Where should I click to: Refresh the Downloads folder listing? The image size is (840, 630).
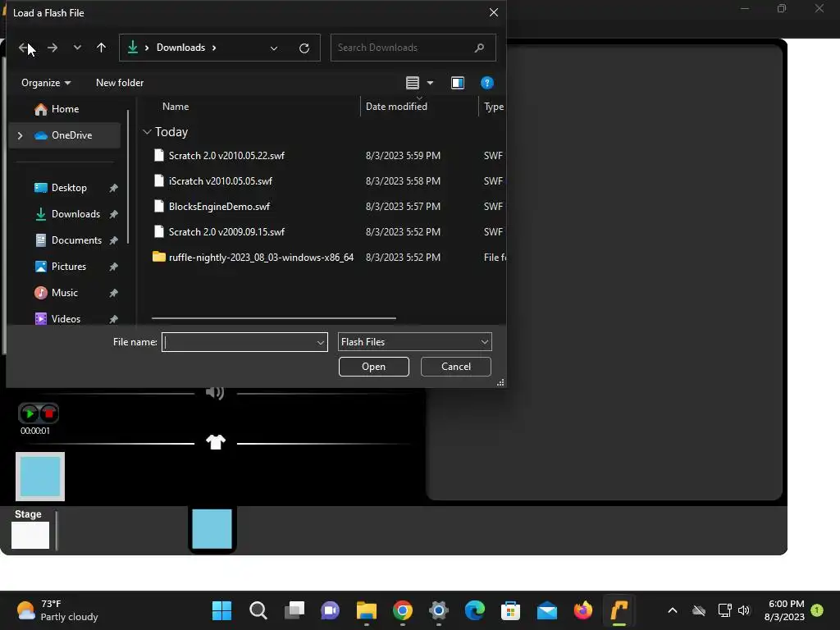pos(304,48)
